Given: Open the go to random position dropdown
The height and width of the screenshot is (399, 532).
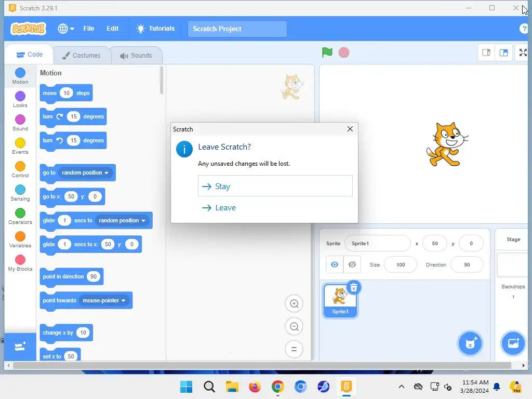Looking at the screenshot, I should tap(85, 172).
